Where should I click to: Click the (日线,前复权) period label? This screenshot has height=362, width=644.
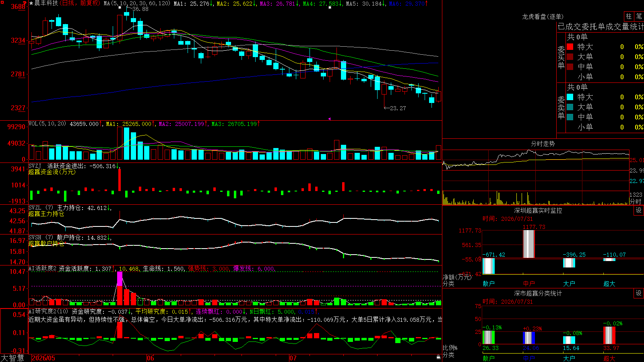(x=80, y=3)
